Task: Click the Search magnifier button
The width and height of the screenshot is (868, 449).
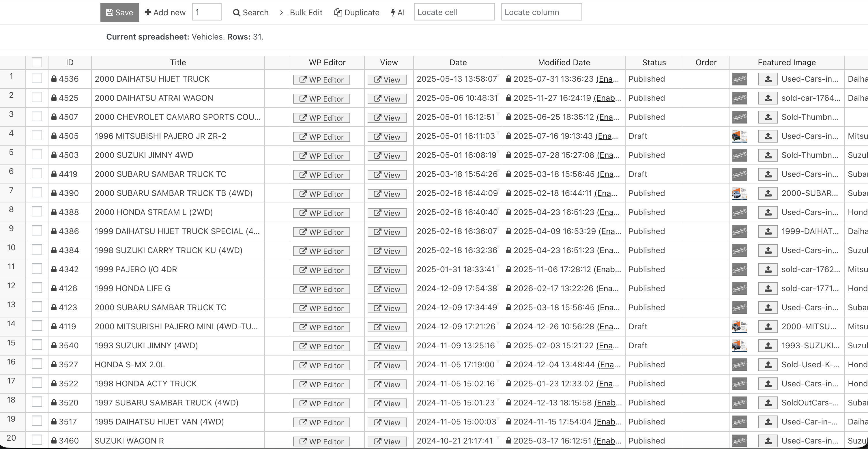Action: [250, 12]
